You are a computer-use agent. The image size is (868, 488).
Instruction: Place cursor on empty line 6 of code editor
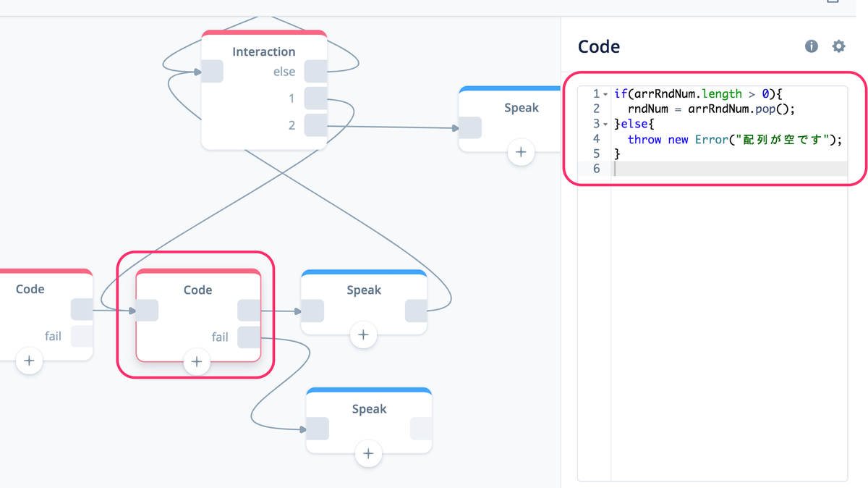click(x=729, y=169)
